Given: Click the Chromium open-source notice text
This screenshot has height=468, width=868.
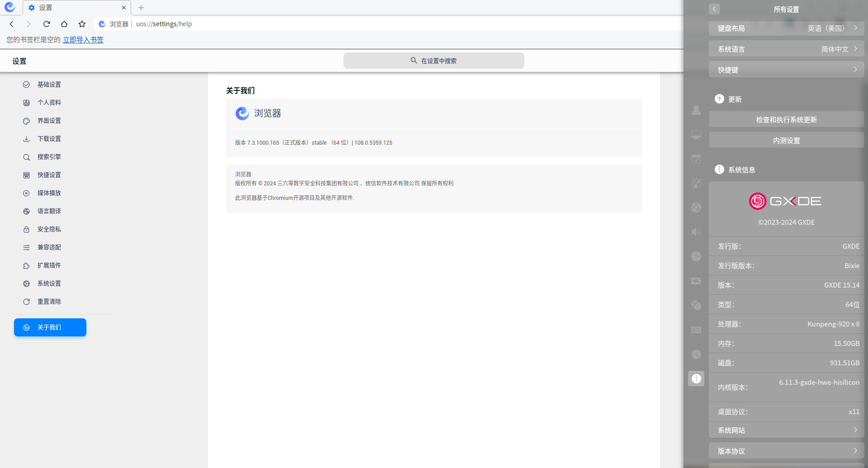Looking at the screenshot, I should pyautogui.click(x=294, y=198).
